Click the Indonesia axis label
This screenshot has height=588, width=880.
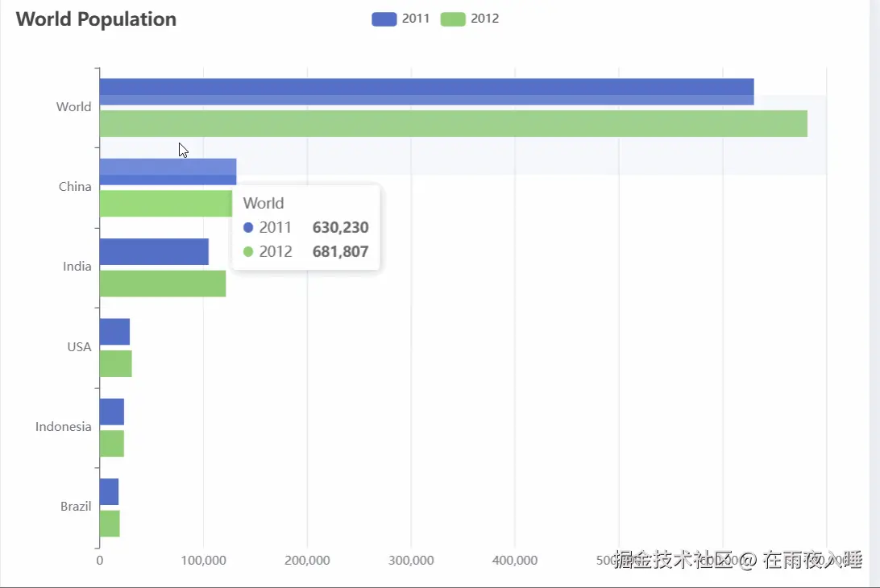(x=63, y=426)
